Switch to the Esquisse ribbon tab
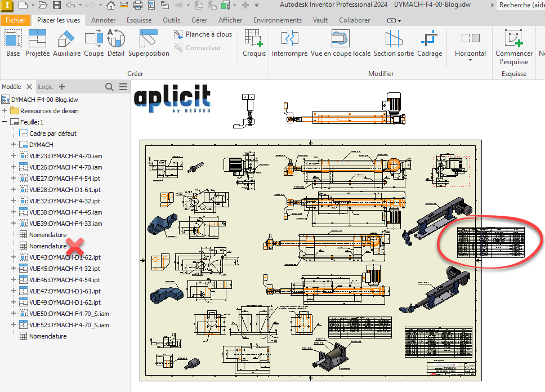Image resolution: width=545 pixels, height=392 pixels. (139, 20)
